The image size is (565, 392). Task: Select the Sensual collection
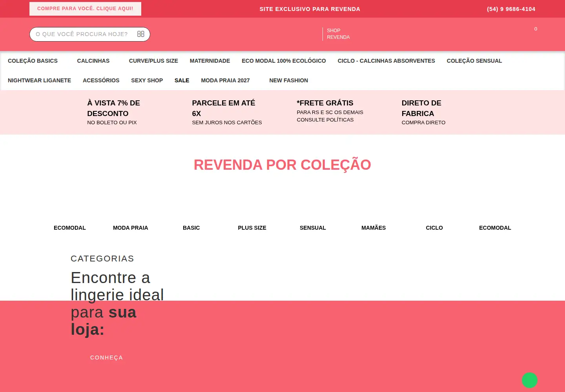pos(313,228)
